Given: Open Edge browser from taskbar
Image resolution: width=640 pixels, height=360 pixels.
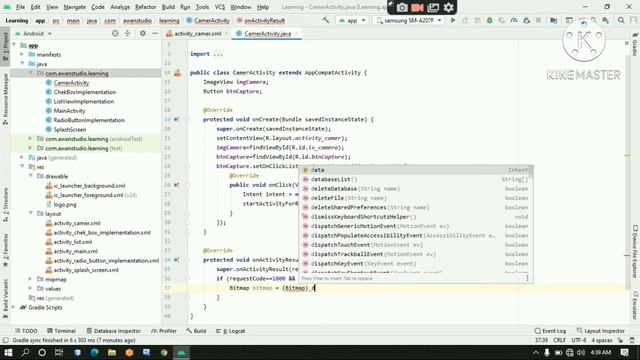Looking at the screenshot, I should [x=94, y=352].
